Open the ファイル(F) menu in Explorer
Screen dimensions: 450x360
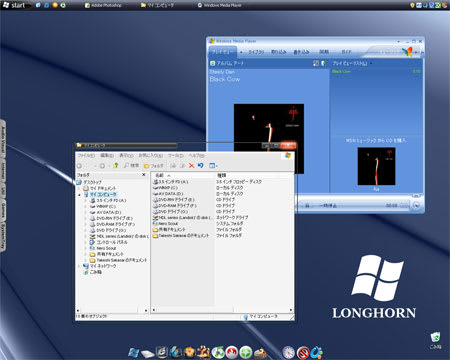(86, 156)
